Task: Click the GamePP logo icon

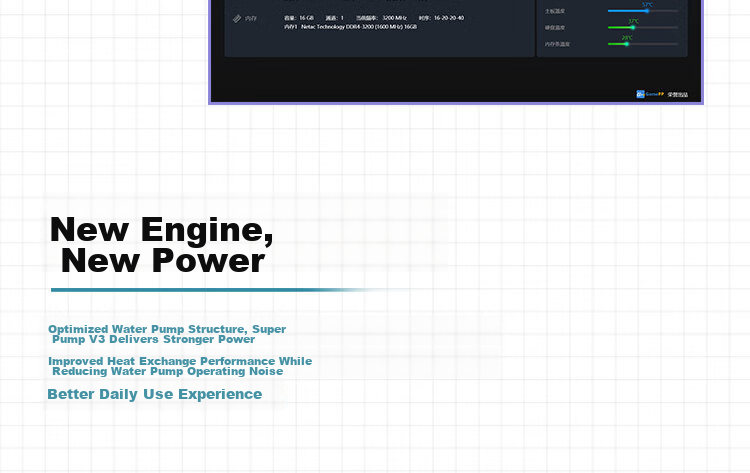Action: [640, 94]
